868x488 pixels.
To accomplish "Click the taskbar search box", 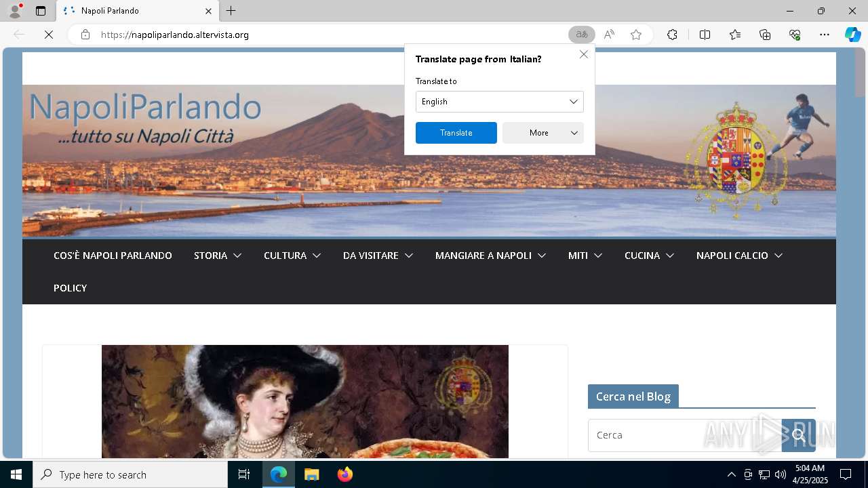I will pos(130,474).
